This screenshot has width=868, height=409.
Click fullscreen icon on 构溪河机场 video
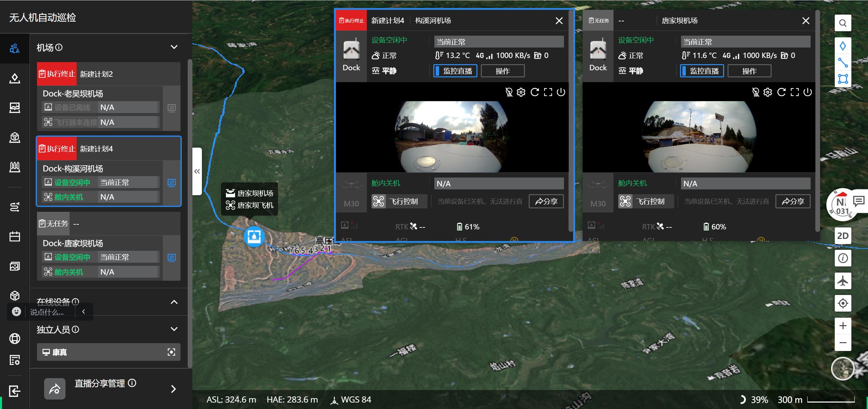[548, 92]
